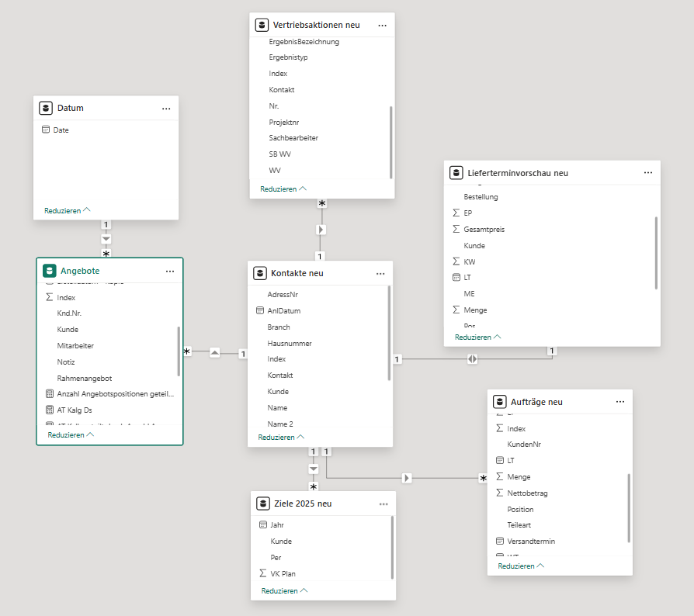
Task: Click the Aufträge neu table icon
Action: (x=499, y=401)
